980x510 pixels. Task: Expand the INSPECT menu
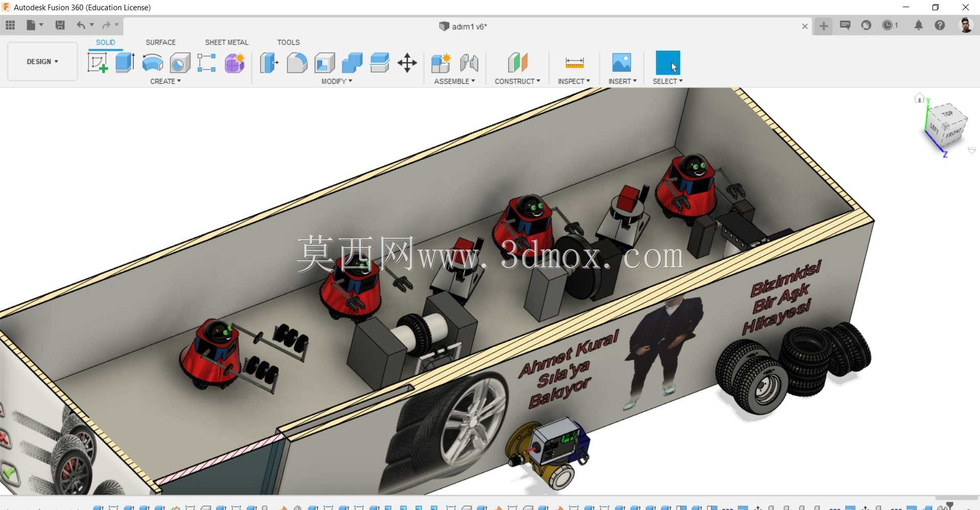coord(574,81)
